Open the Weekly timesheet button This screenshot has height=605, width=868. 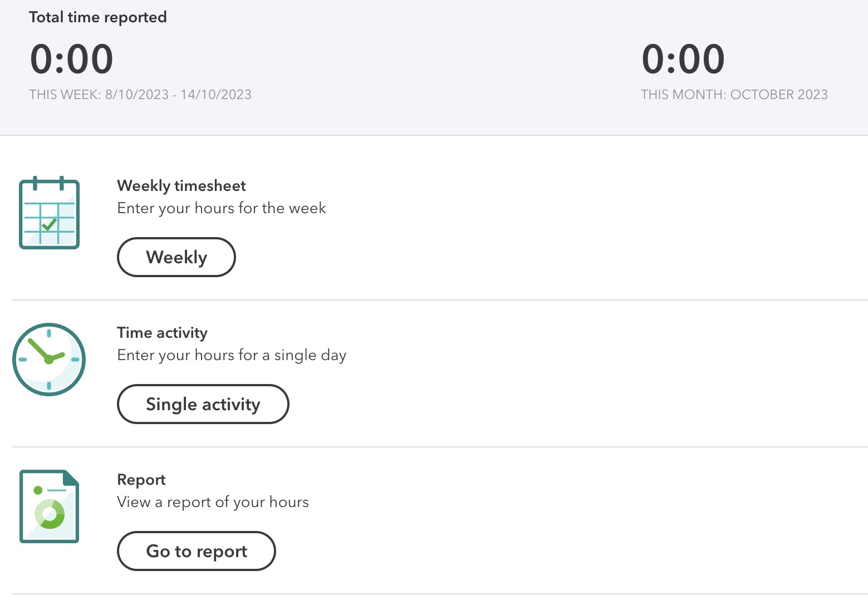point(176,257)
